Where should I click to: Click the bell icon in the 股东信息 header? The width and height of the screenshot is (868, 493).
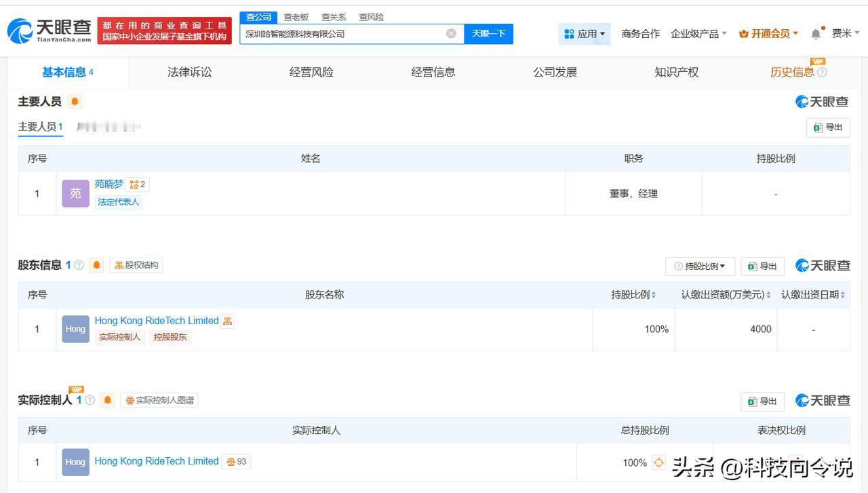[97, 265]
